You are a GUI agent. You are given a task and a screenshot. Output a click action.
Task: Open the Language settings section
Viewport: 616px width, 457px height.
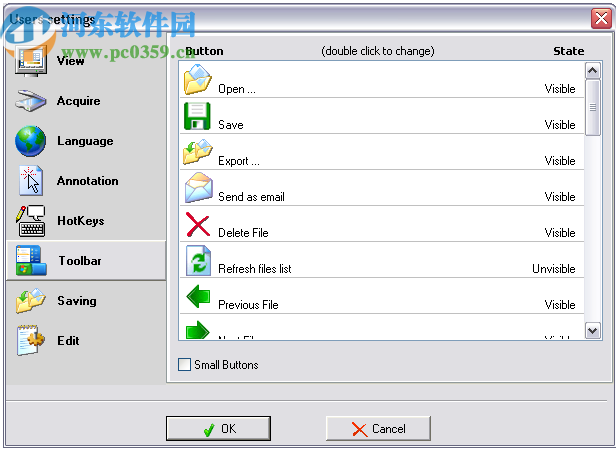point(86,141)
